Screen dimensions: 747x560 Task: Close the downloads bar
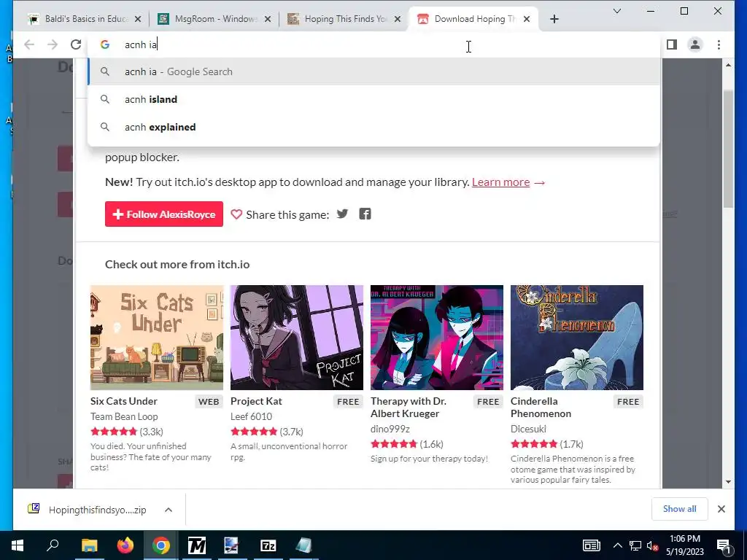coord(721,509)
